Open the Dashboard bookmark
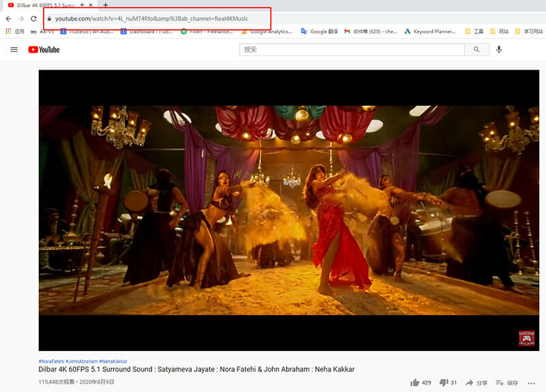 point(146,31)
